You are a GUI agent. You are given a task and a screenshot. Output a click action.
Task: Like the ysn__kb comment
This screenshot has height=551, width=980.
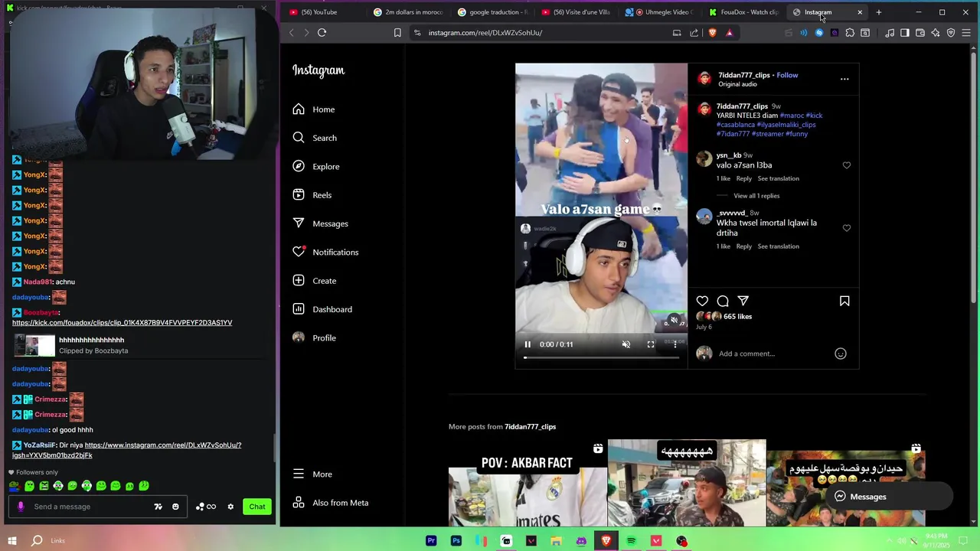point(846,165)
